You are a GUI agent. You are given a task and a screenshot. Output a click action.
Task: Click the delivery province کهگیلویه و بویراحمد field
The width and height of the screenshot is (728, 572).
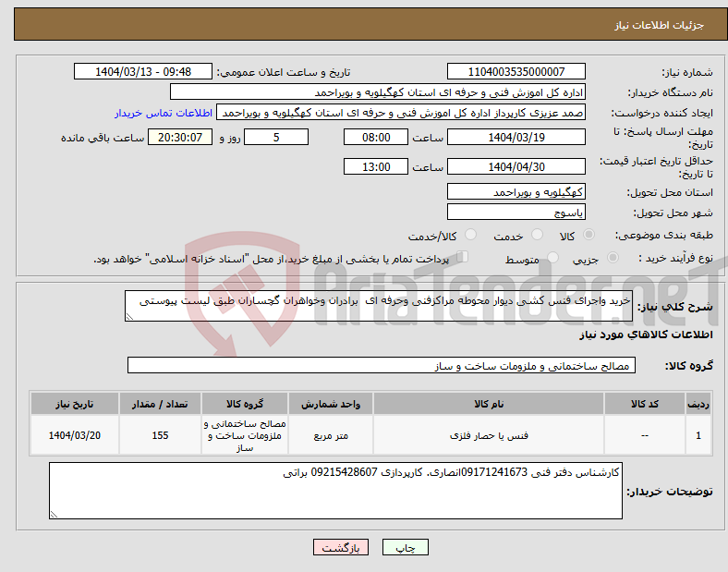tap(516, 191)
